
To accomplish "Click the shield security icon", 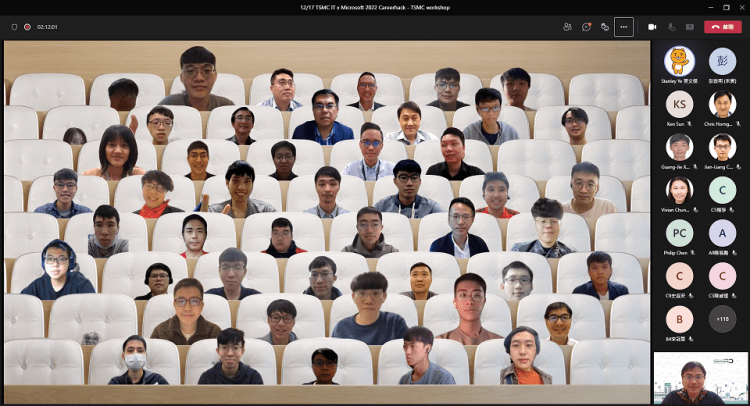I will 14,27.
